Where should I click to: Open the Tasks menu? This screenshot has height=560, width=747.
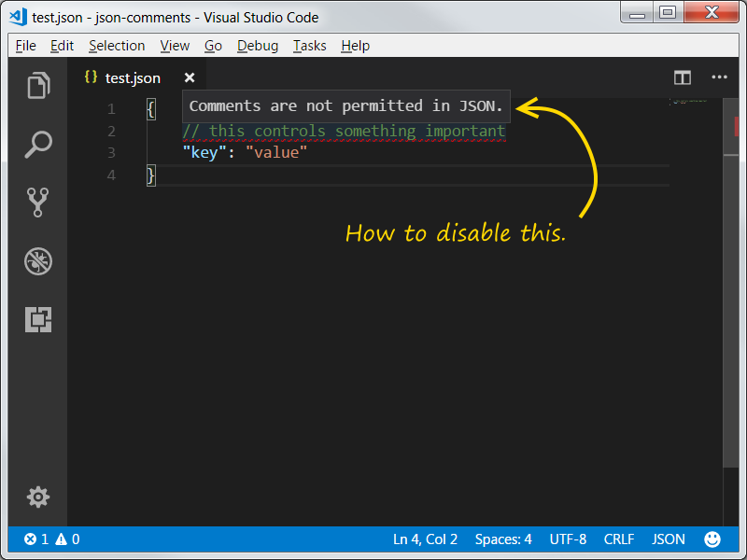point(310,46)
